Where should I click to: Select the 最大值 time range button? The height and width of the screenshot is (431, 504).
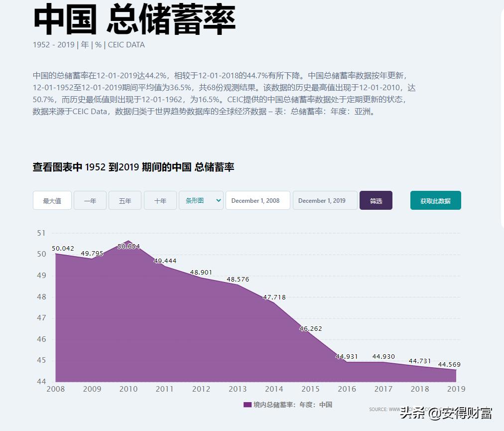click(52, 200)
